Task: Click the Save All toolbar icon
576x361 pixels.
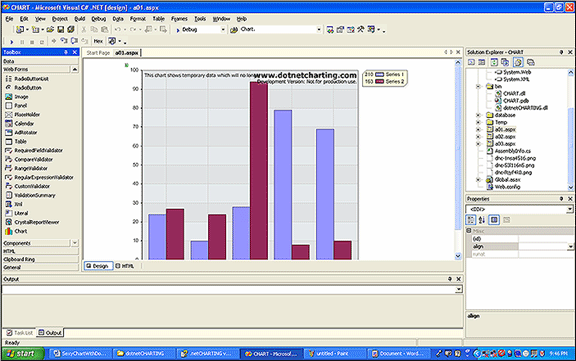Action: [x=71, y=29]
